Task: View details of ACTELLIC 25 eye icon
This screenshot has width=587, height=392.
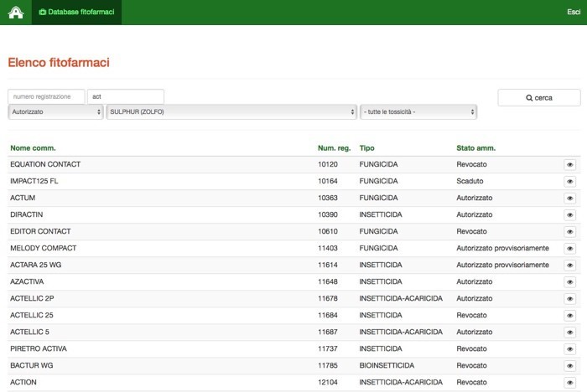Action: [569, 316]
